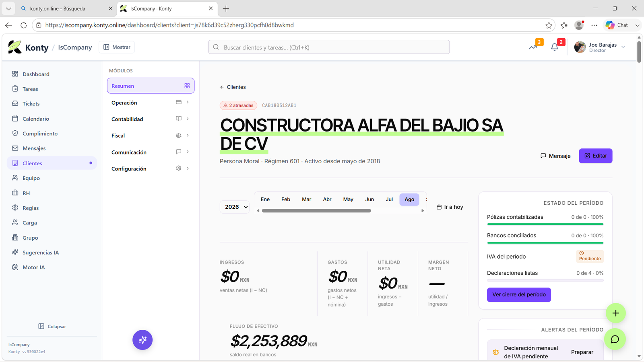Open the Carga section
The image size is (644, 362).
[x=30, y=223]
